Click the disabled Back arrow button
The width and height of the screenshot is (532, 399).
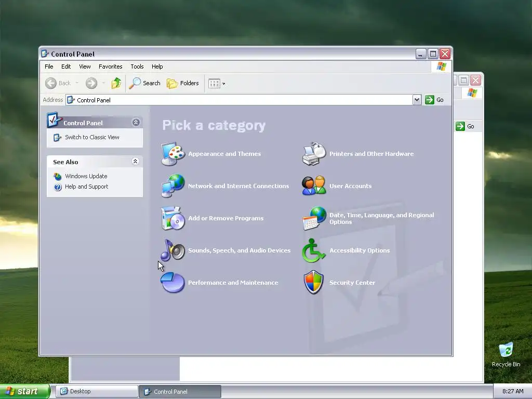(x=58, y=83)
